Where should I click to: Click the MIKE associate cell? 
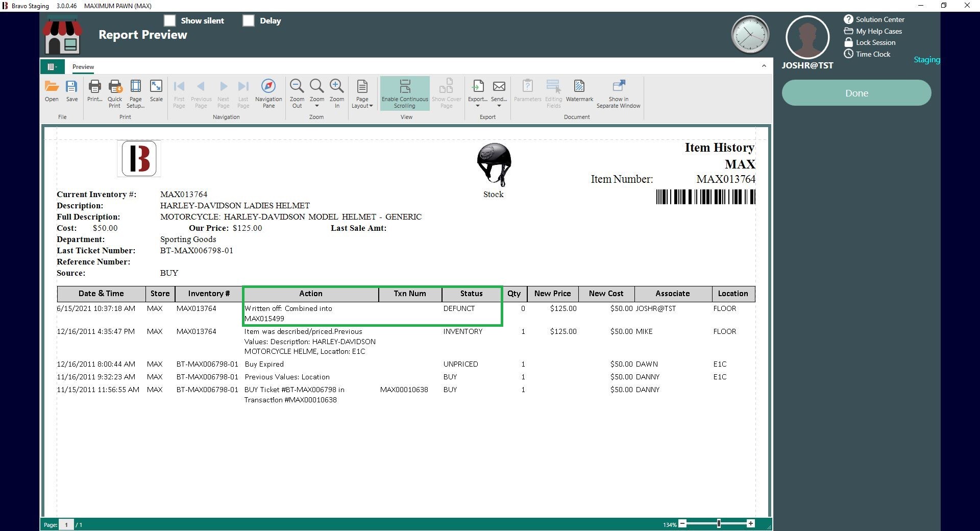(x=644, y=331)
